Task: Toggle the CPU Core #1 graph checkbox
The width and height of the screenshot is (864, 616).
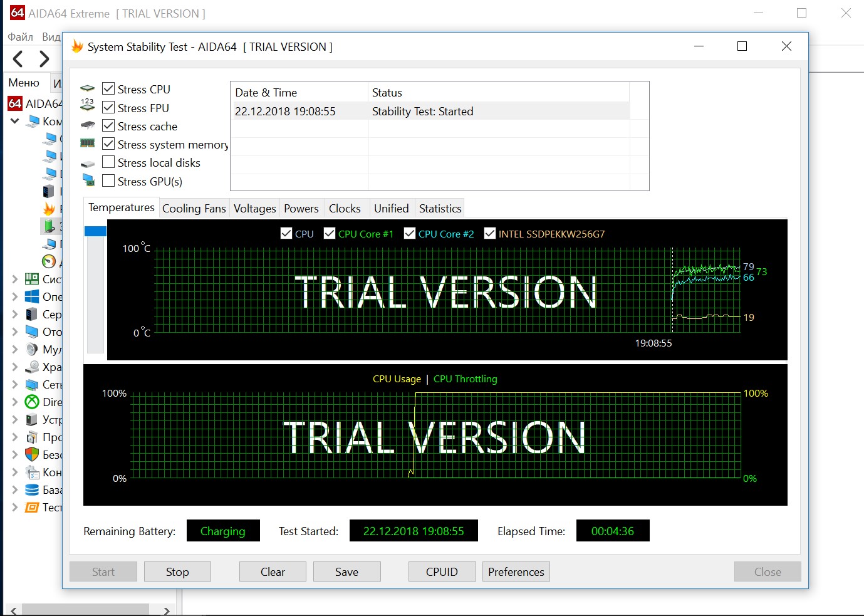Action: click(x=330, y=234)
